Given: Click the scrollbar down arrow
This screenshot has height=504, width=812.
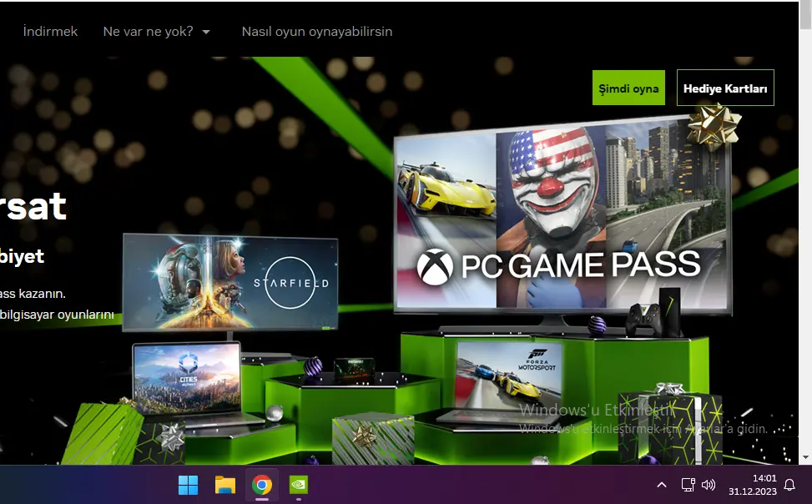Looking at the screenshot, I should pyautogui.click(x=805, y=457).
